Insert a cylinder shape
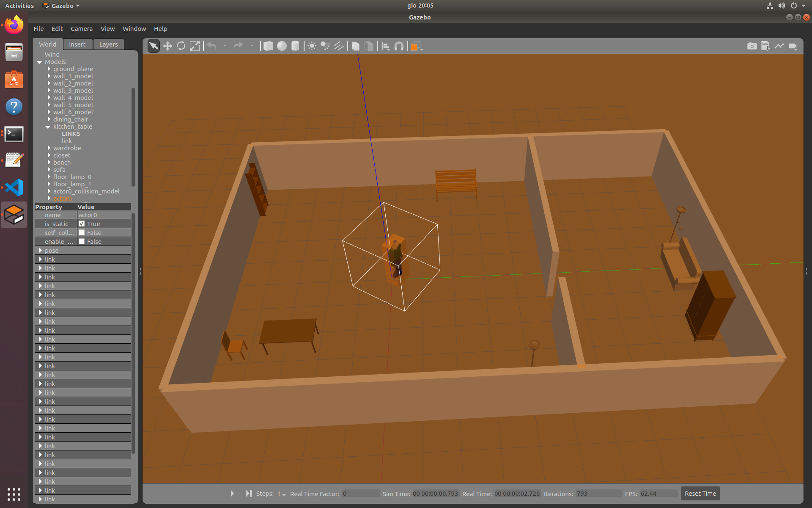 tap(295, 46)
